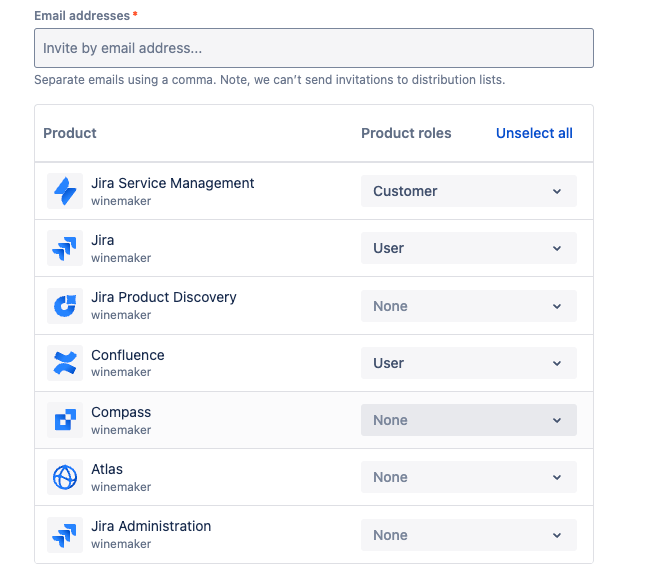Screen dimensions: 650x586
Task: Click the Confluence product icon
Action: pyautogui.click(x=65, y=363)
